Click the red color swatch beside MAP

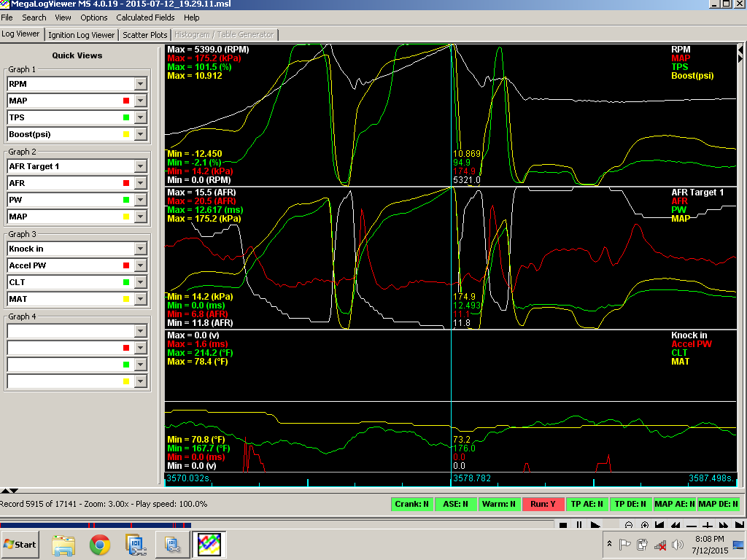pyautogui.click(x=126, y=101)
